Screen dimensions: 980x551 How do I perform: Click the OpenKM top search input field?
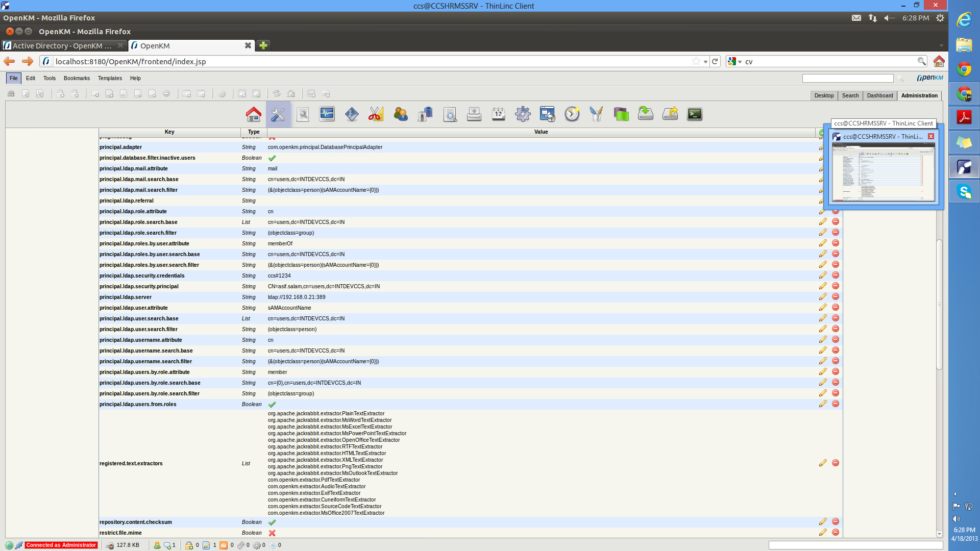tap(847, 79)
